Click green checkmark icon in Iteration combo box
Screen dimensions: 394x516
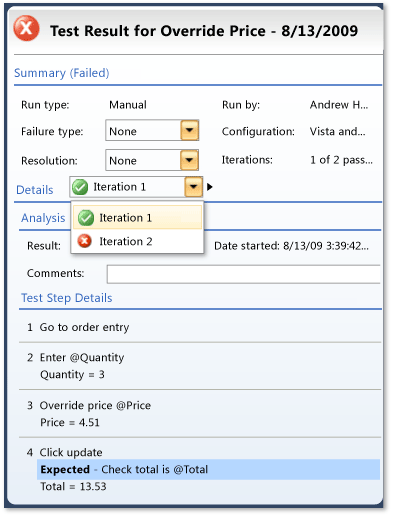coord(80,187)
